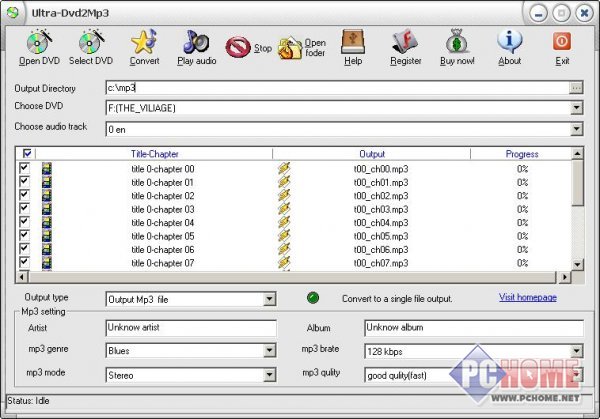Start conversion with the Convert star icon
Image resolution: width=600 pixels, height=419 pixels.
click(x=144, y=41)
